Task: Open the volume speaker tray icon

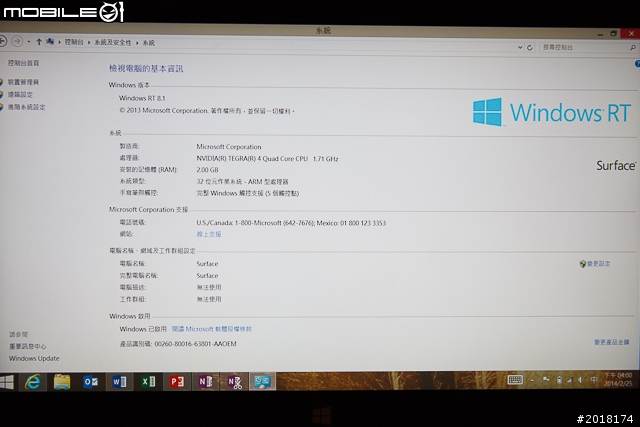Action: 580,380
